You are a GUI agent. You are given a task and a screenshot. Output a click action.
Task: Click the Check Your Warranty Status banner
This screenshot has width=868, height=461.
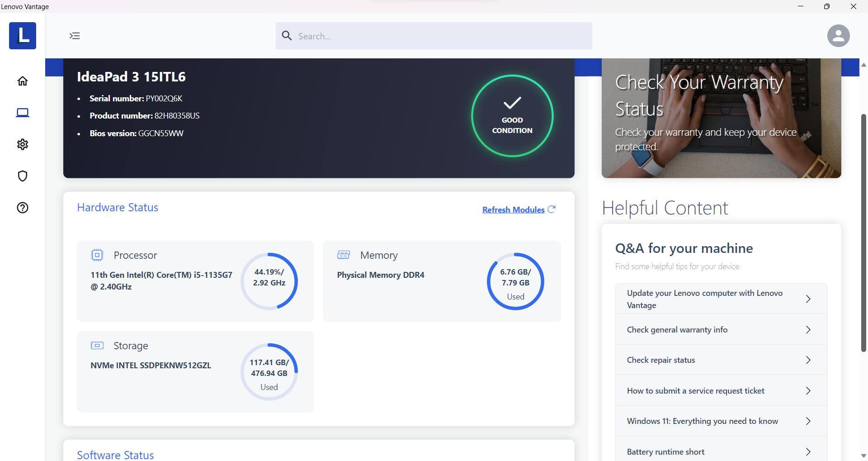point(721,118)
